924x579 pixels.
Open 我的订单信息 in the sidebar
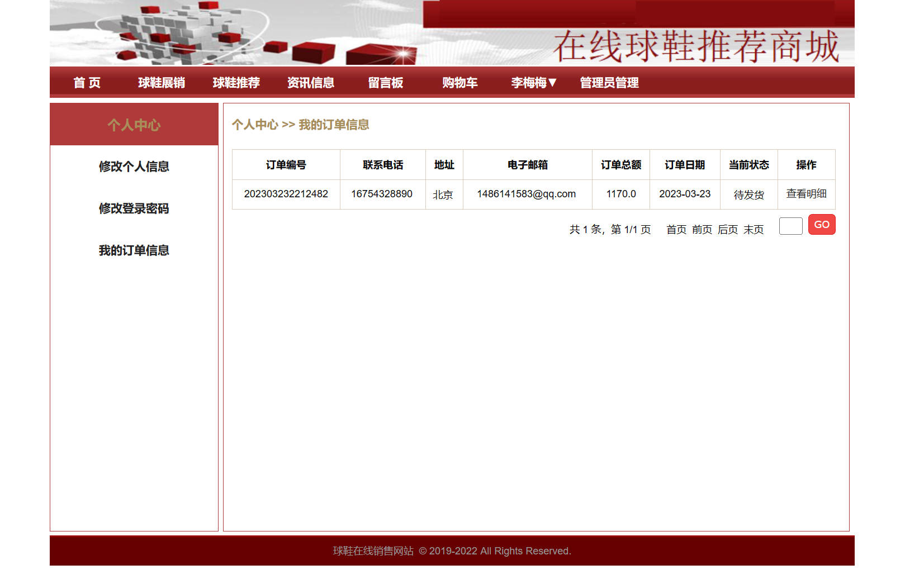click(134, 250)
